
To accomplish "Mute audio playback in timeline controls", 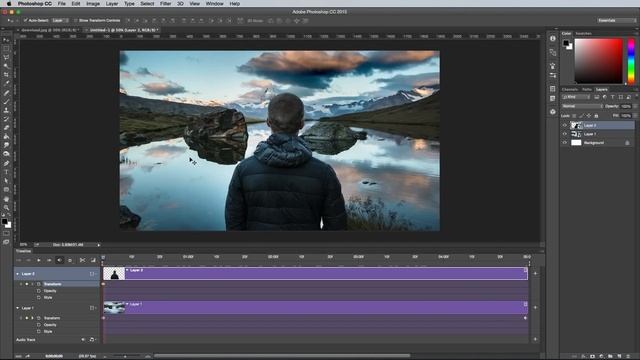I will [60, 260].
